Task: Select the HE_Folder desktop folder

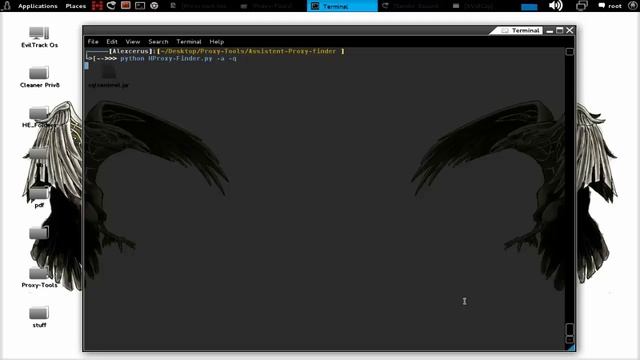Action: pos(39,117)
